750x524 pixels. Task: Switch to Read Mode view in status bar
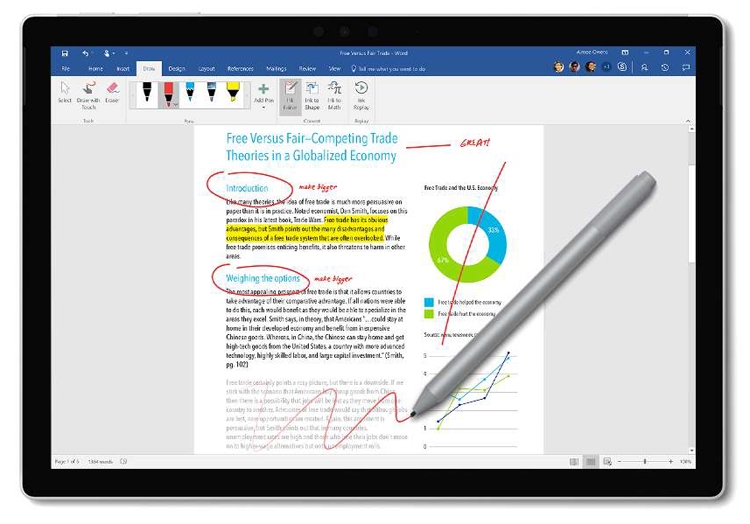click(x=574, y=461)
